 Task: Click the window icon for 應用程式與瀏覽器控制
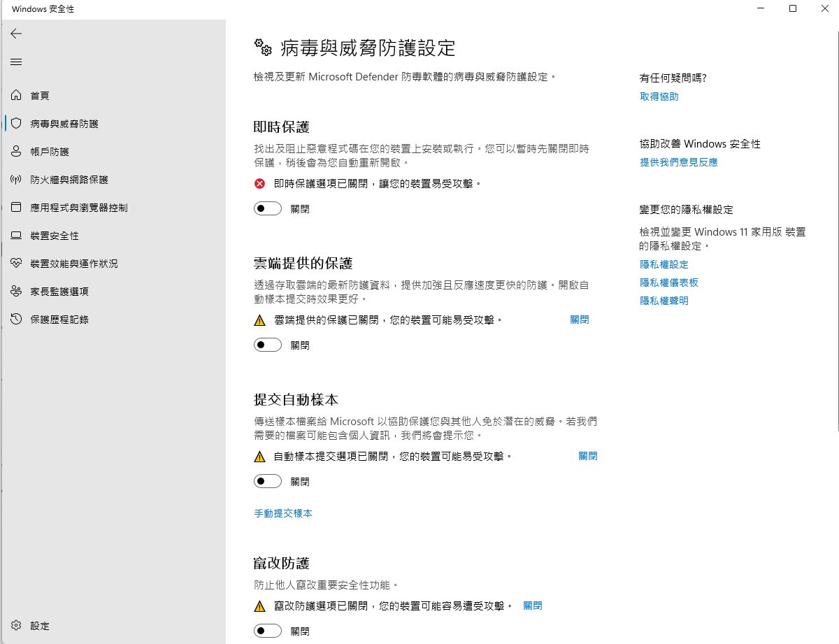16,208
